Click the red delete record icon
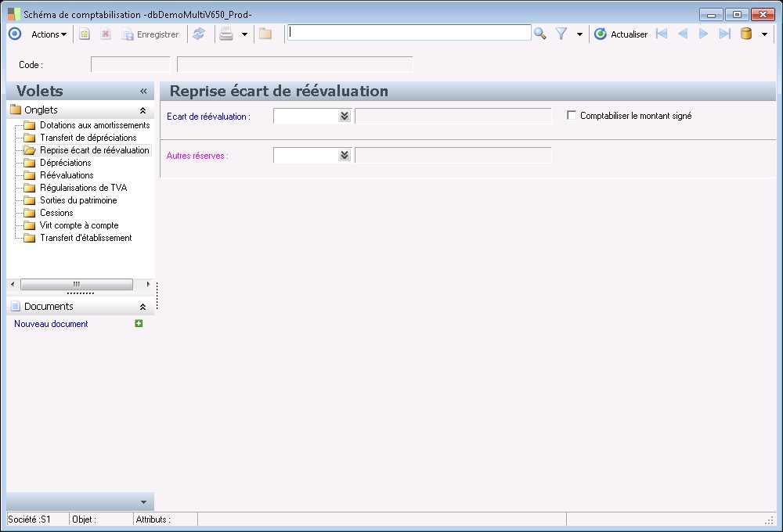Screen dimensions: 783x532 [x=106, y=34]
